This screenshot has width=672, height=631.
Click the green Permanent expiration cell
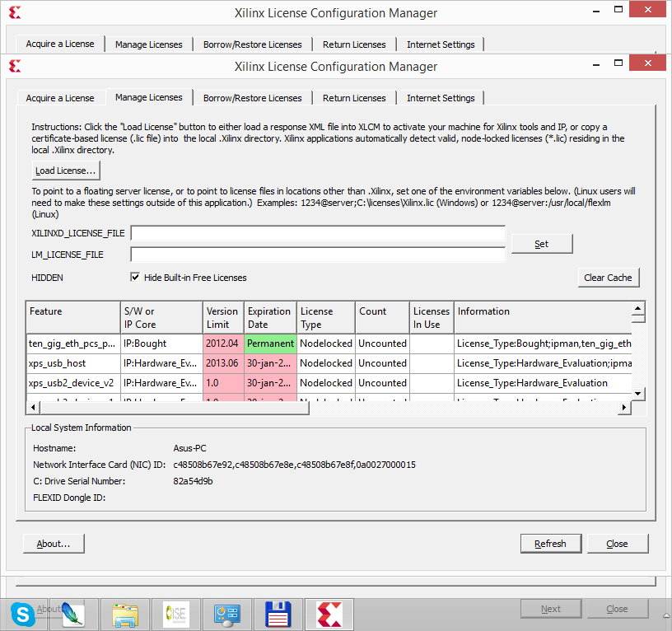click(x=270, y=344)
